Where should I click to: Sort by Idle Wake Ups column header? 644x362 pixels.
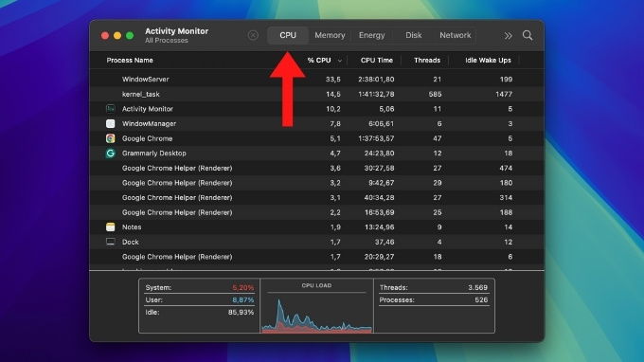(488, 60)
